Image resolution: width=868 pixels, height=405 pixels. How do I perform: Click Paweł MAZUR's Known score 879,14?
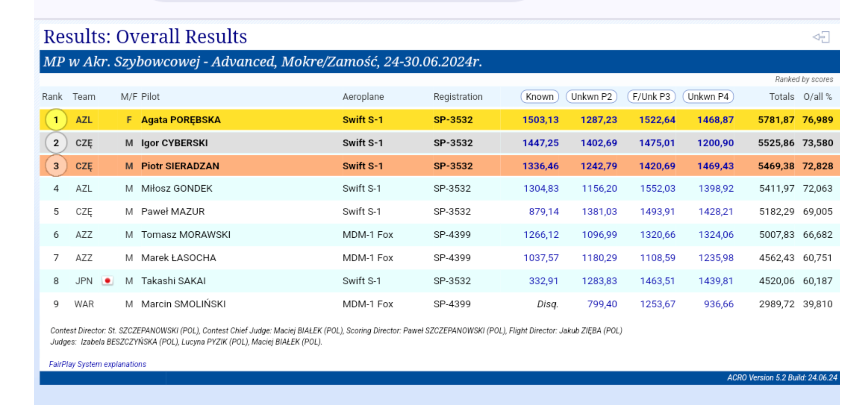tap(544, 212)
